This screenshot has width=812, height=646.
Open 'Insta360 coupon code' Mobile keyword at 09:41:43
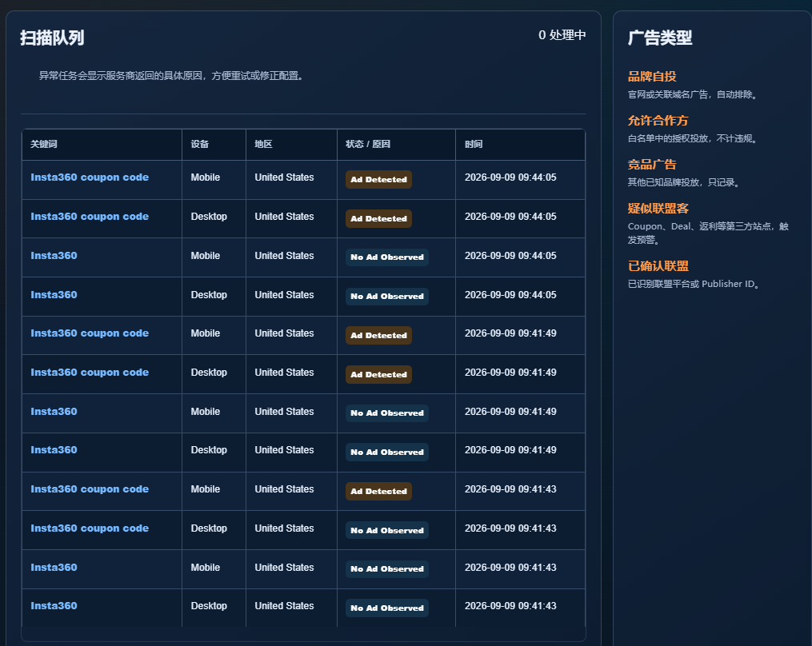90,489
